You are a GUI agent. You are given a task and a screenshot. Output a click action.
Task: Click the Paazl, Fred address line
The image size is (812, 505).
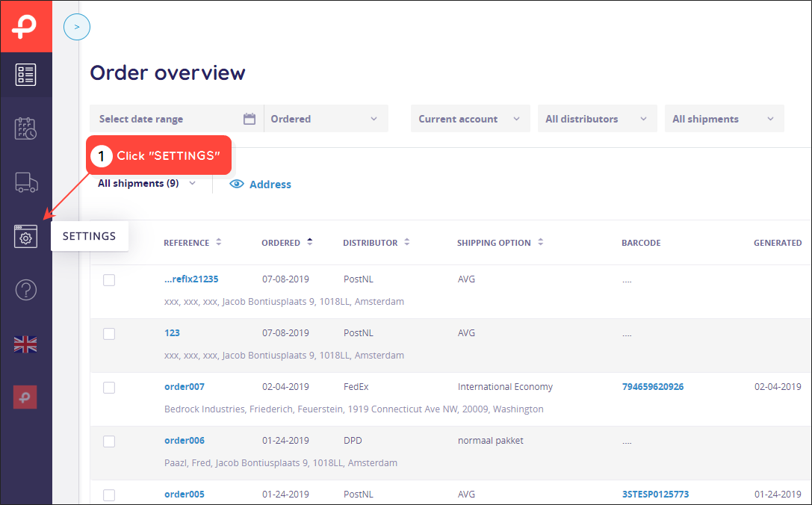[x=281, y=463]
